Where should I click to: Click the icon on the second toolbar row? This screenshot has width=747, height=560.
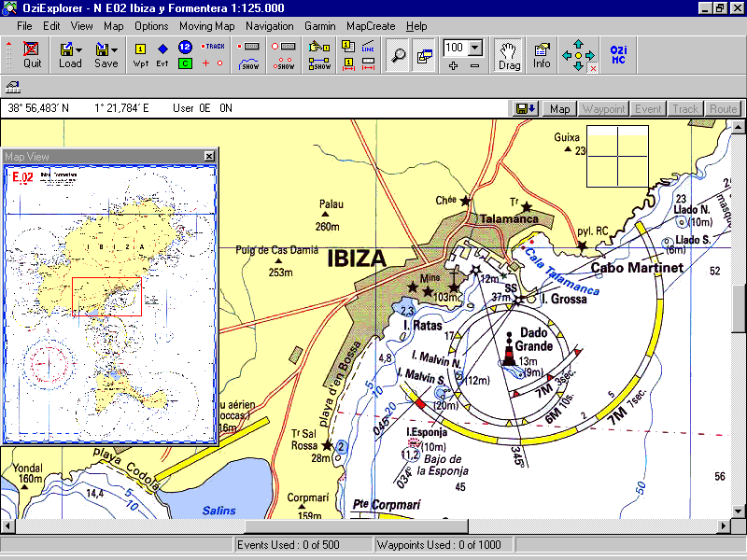13,87
